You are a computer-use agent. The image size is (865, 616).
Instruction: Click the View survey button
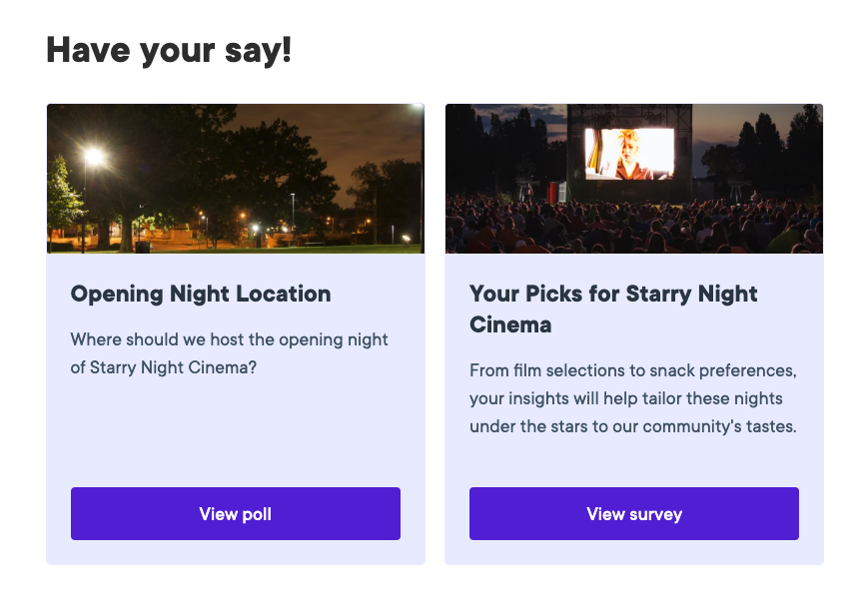pyautogui.click(x=634, y=514)
